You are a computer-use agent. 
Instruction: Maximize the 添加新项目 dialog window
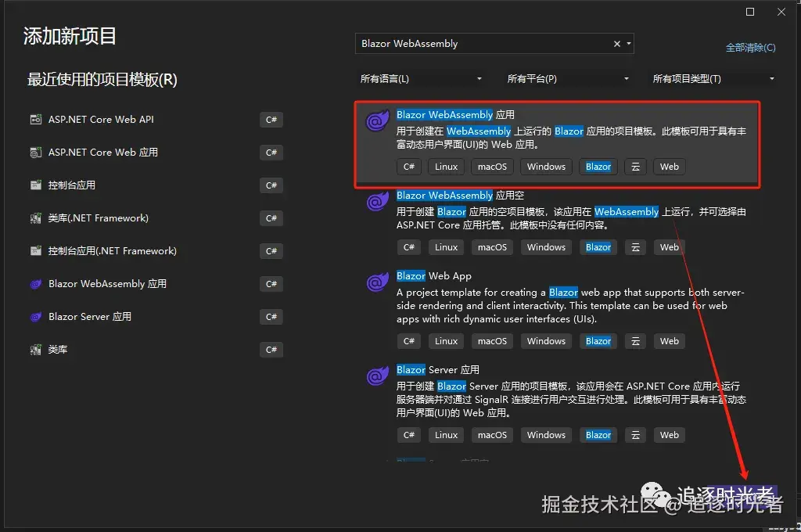pyautogui.click(x=750, y=12)
